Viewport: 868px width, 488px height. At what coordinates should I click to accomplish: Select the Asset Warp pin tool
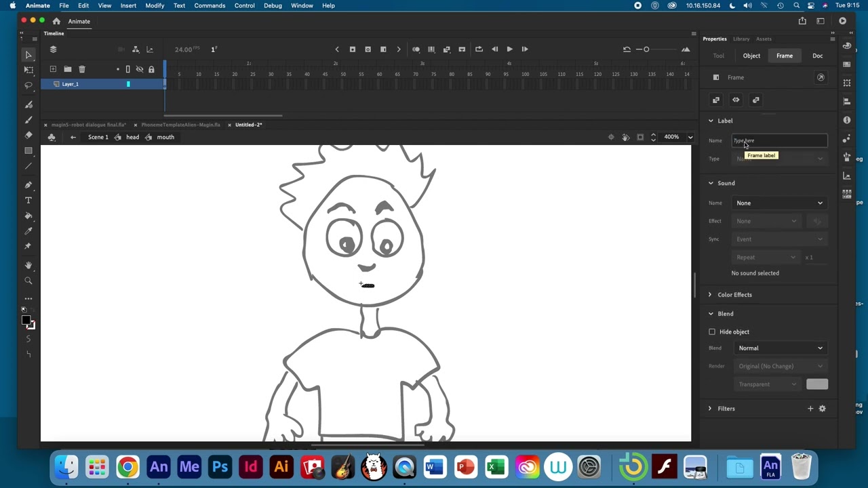click(x=28, y=246)
